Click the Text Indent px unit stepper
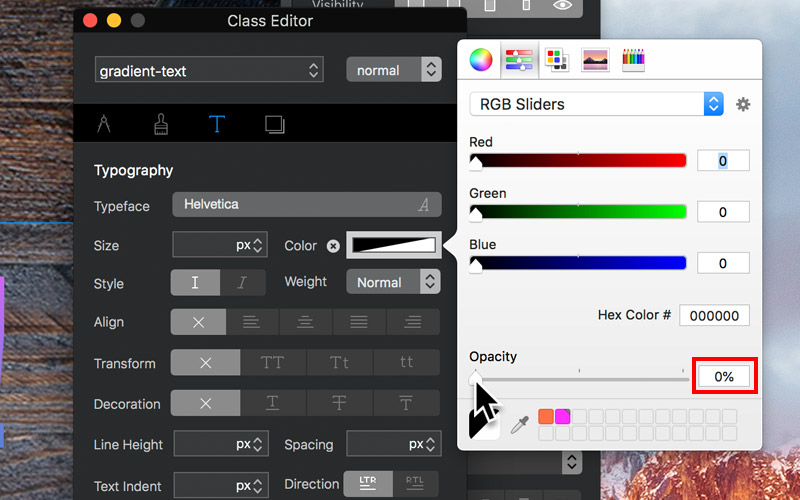Viewport: 800px width, 500px height. point(258,486)
